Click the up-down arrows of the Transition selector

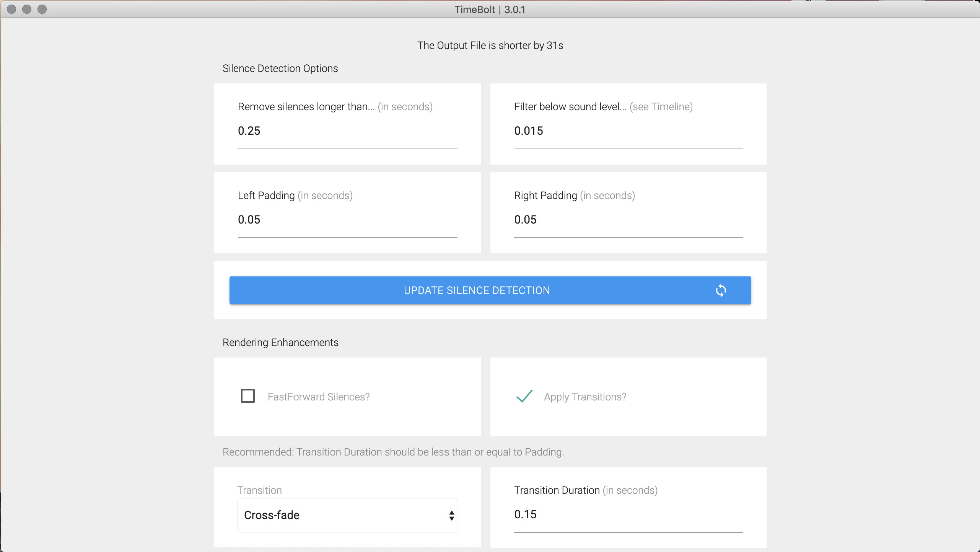point(451,516)
